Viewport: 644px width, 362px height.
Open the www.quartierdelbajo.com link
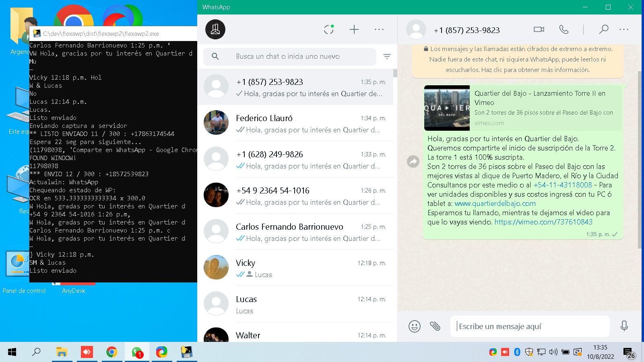[x=495, y=204]
